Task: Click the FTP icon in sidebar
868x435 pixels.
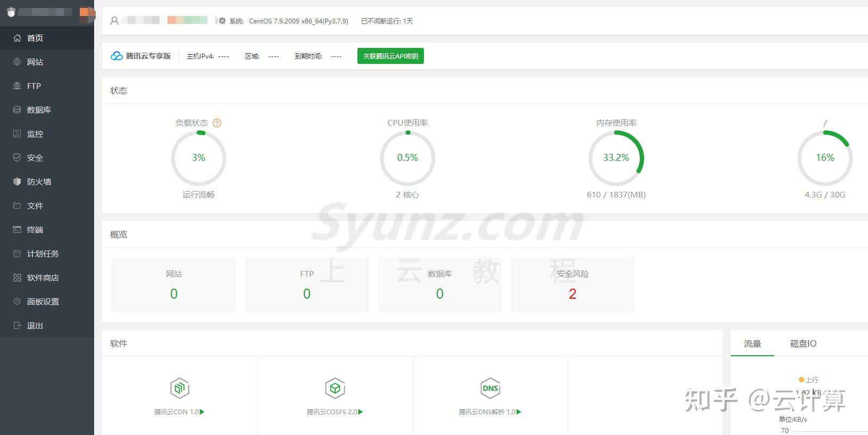Action: tap(17, 86)
